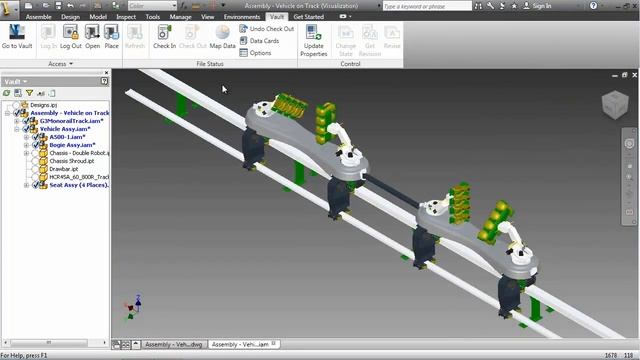Screen dimensions: 640x360
Task: Open Vault Options
Action: (x=255, y=53)
